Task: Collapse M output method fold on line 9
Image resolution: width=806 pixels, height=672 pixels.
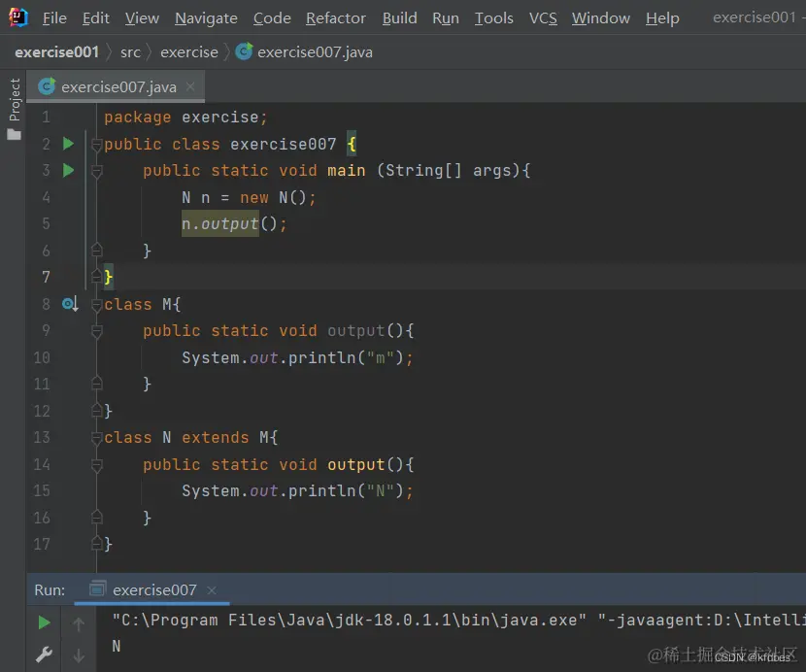Action: pos(96,331)
